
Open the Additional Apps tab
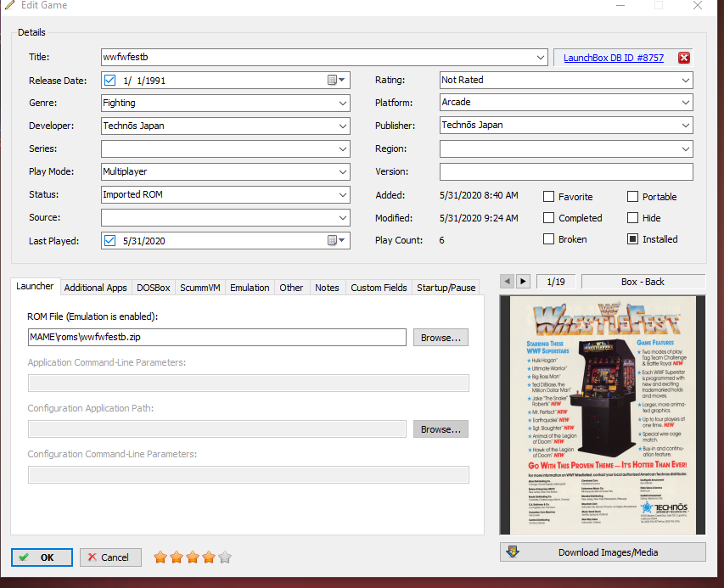coord(96,288)
